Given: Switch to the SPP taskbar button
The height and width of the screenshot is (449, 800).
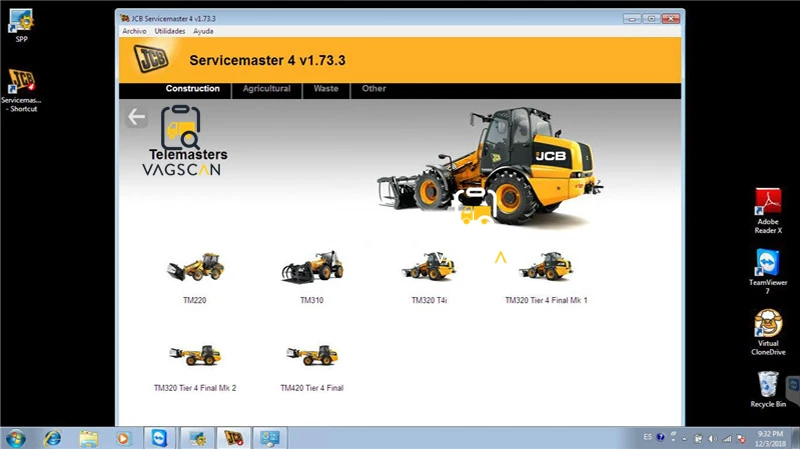Looking at the screenshot, I should [197, 438].
